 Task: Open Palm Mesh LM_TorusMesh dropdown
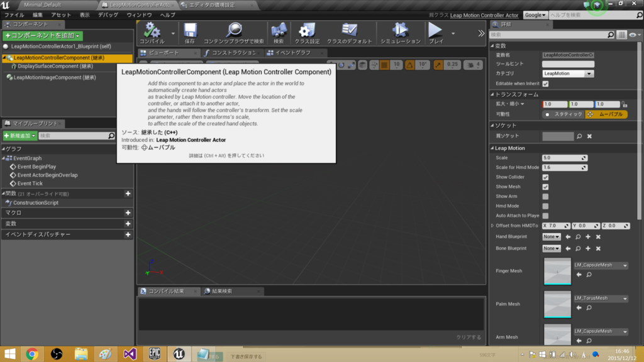click(601, 299)
